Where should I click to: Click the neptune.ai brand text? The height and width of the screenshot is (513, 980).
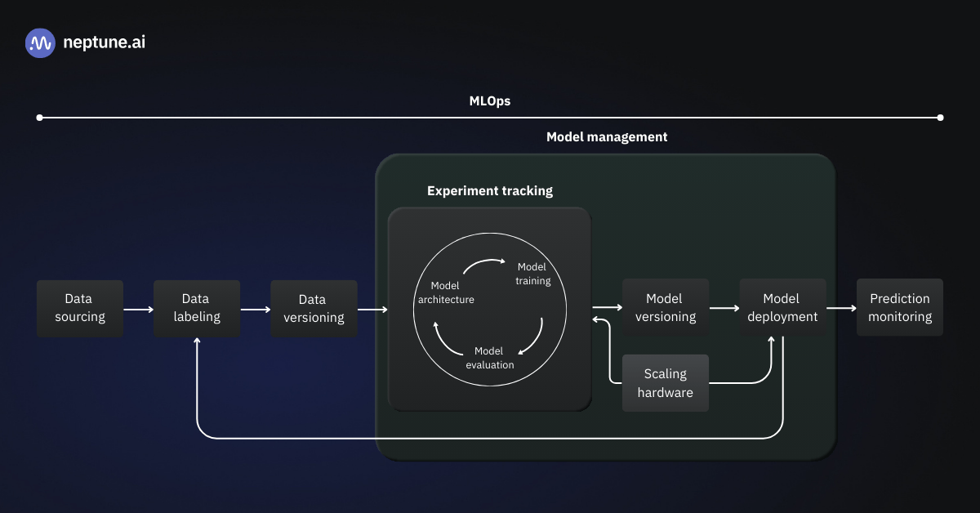[104, 42]
